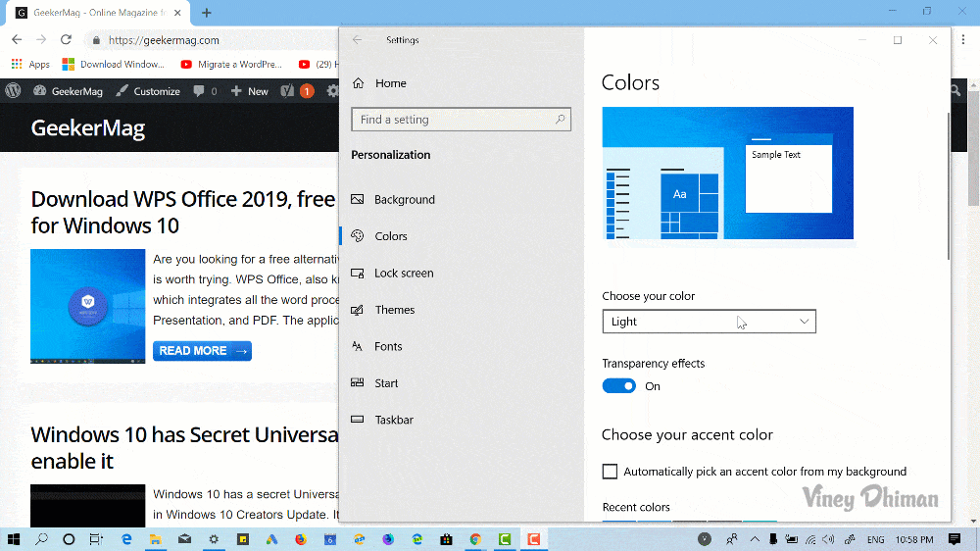Screen dimensions: 980x551
Task: Open the Windows 10 has Secret Universal headline
Action: tap(184, 448)
